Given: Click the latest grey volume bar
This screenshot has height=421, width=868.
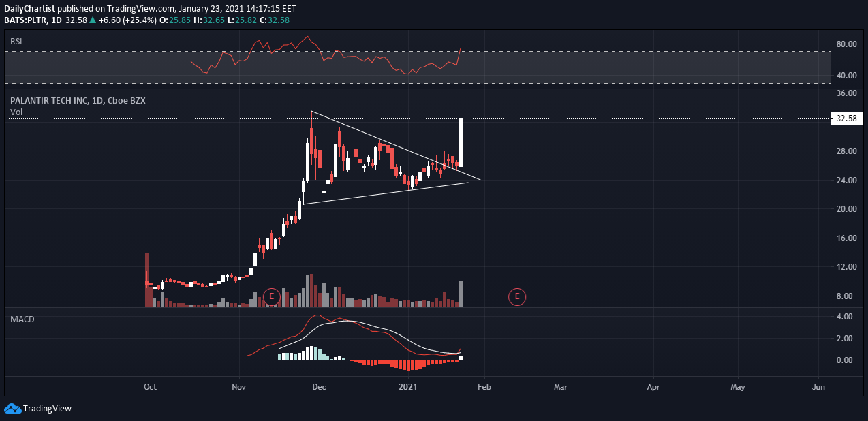Looking at the screenshot, I should (461, 294).
